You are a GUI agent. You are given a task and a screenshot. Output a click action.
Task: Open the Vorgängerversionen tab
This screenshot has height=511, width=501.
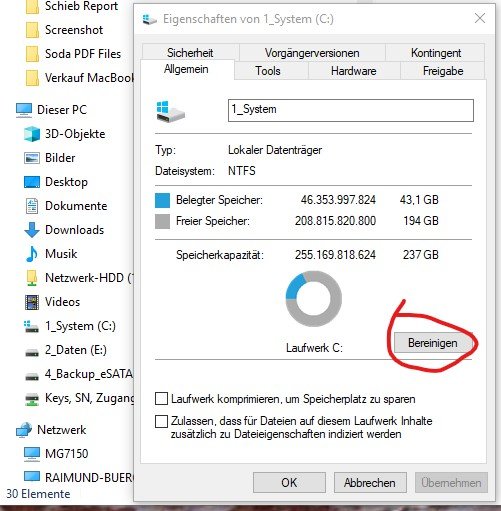(x=312, y=53)
